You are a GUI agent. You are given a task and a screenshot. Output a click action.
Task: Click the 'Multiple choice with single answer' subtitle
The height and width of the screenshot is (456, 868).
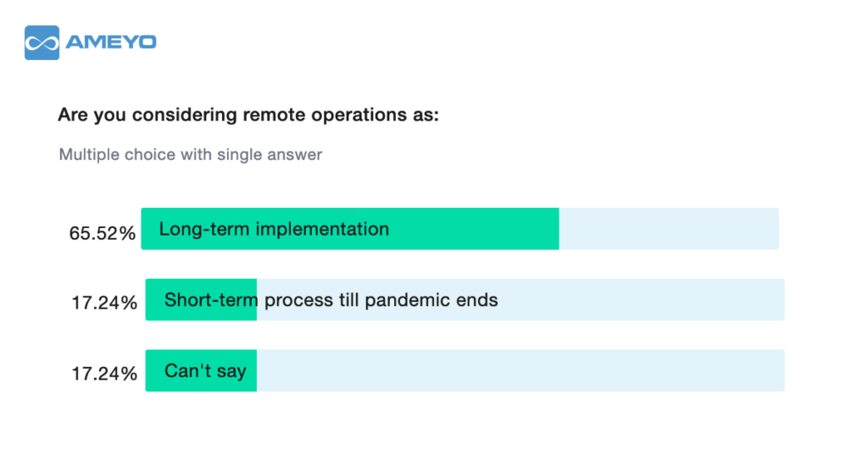click(191, 154)
